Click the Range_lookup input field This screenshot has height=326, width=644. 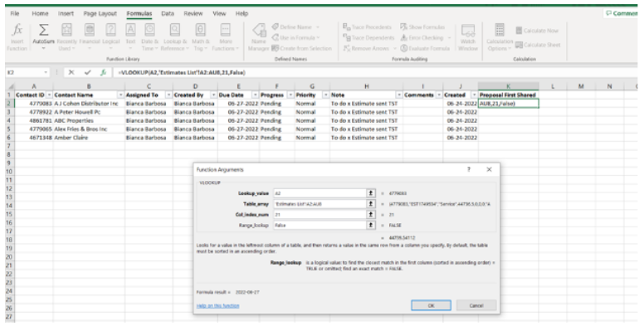click(320, 225)
